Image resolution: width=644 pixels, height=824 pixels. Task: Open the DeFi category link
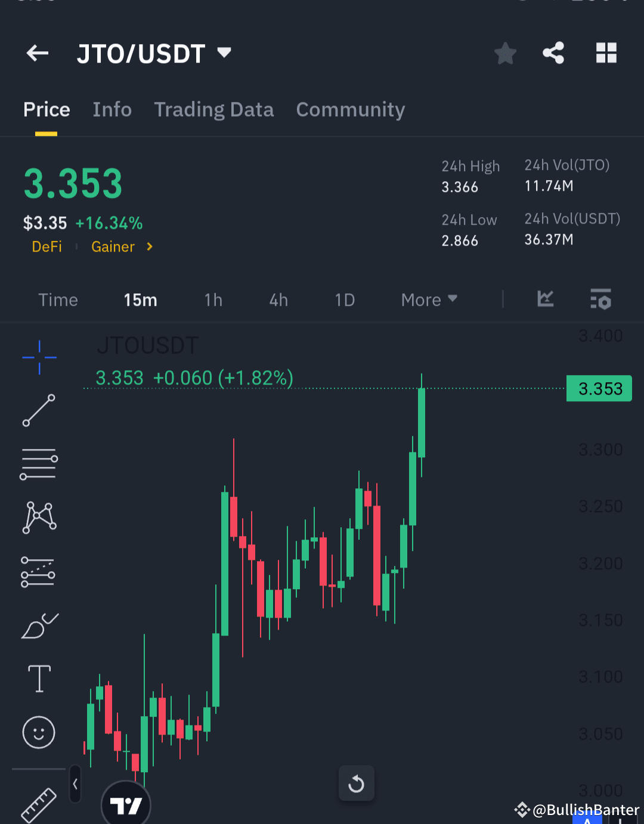pyautogui.click(x=47, y=246)
